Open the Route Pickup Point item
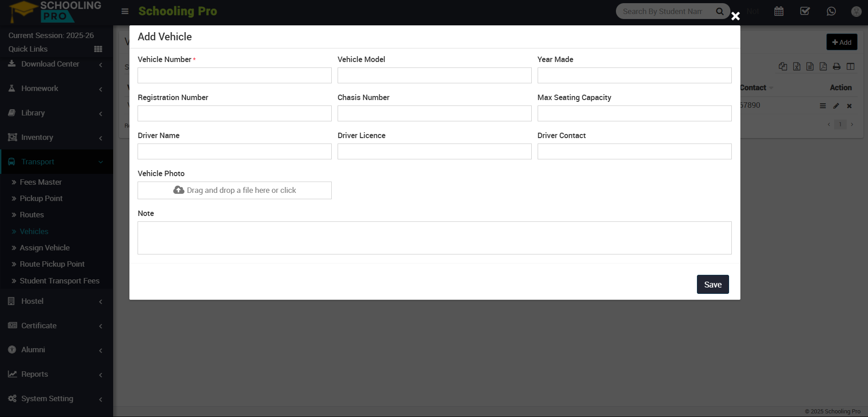This screenshot has width=868, height=417. click(x=52, y=264)
